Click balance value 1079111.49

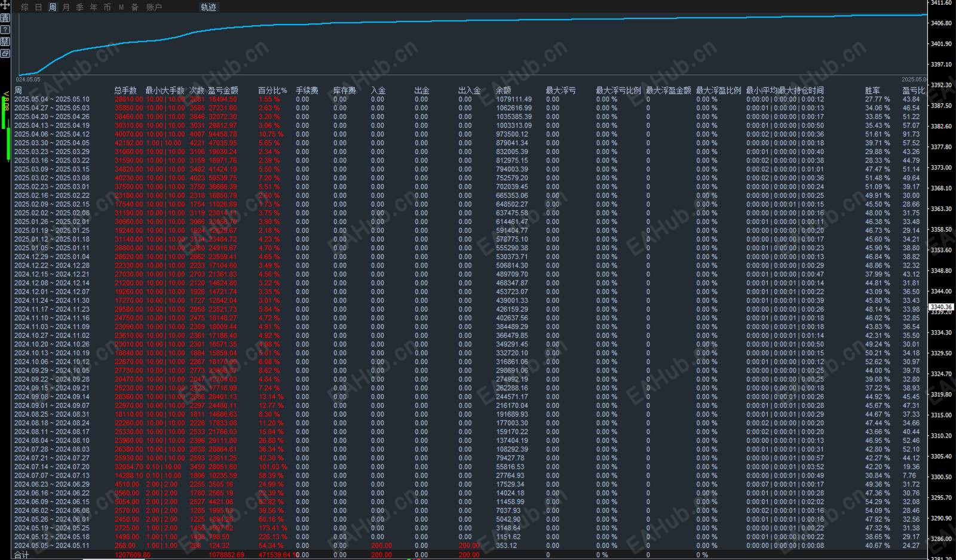pos(514,100)
